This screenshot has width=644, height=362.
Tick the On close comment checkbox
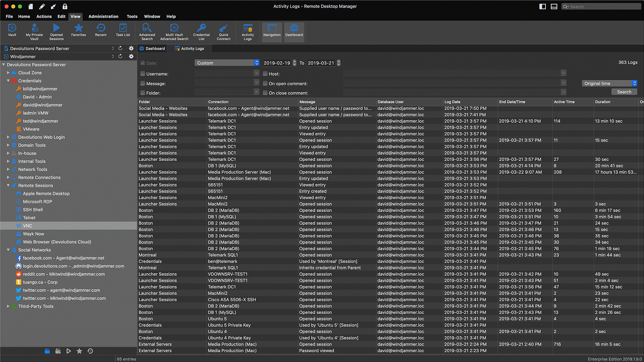pos(265,93)
